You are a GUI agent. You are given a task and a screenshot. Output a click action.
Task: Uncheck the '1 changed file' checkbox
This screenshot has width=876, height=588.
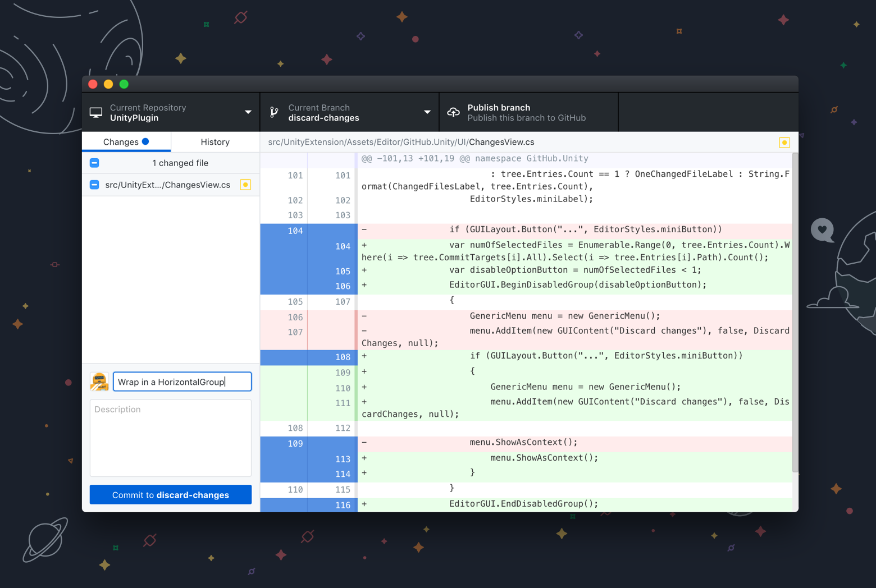point(94,163)
